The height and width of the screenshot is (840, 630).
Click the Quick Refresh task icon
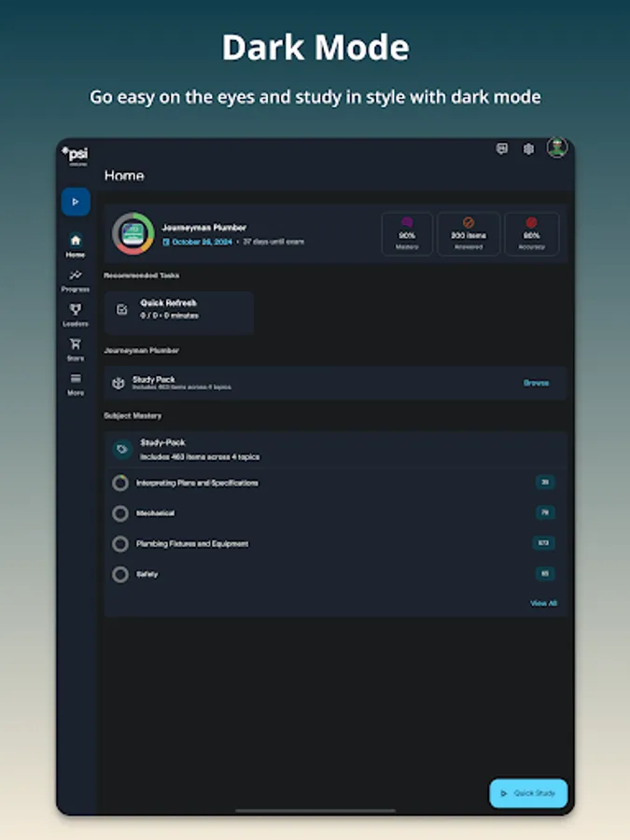(122, 310)
